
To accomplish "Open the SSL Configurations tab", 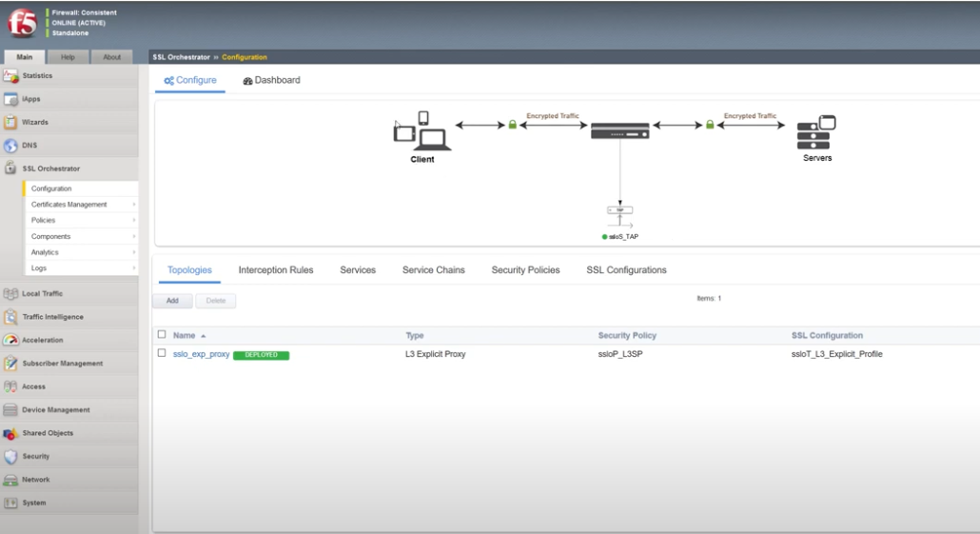I will click(x=626, y=270).
